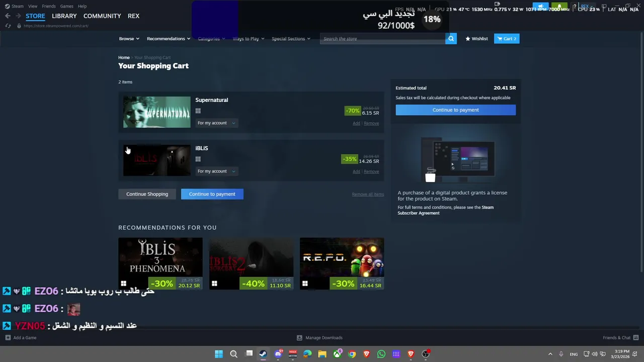
Task: Open the Help menu
Action: pyautogui.click(x=82, y=6)
